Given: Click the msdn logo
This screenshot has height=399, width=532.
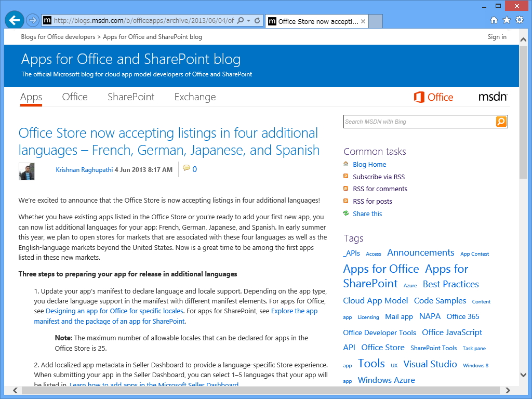Looking at the screenshot, I should (x=491, y=97).
